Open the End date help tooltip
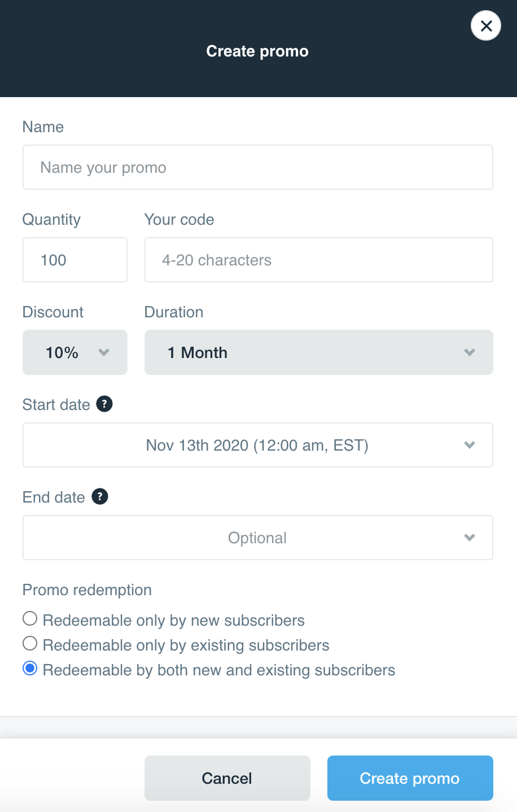517x812 pixels. click(x=100, y=496)
